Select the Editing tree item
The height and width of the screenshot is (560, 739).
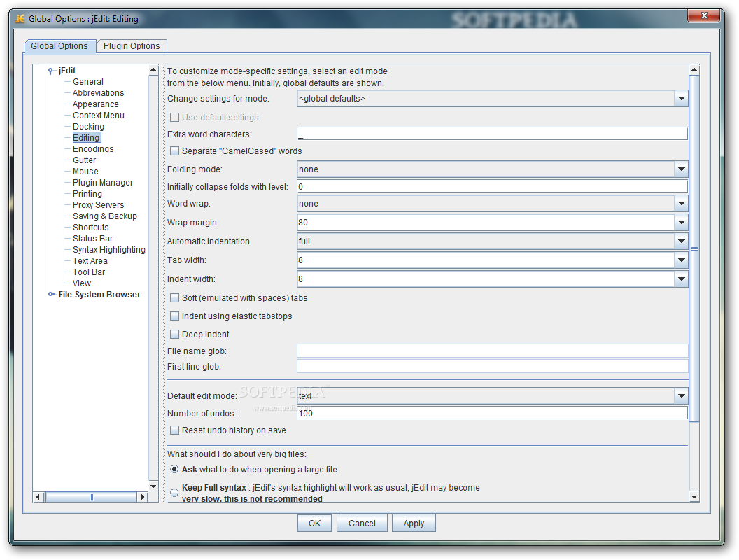click(86, 138)
